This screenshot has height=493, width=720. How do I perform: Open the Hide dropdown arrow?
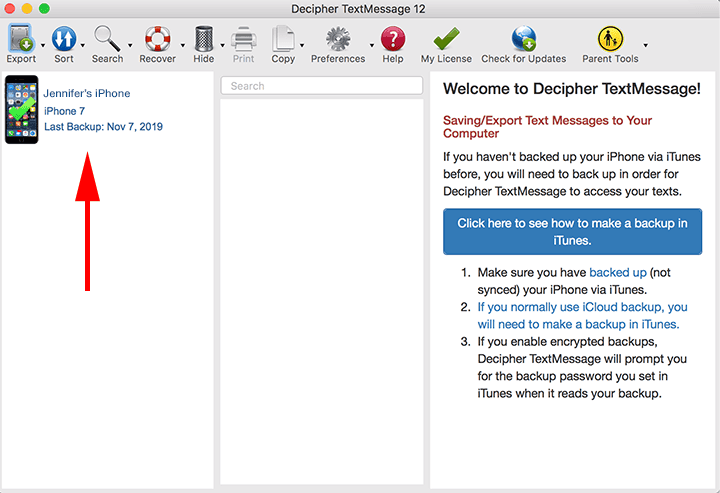tap(222, 45)
